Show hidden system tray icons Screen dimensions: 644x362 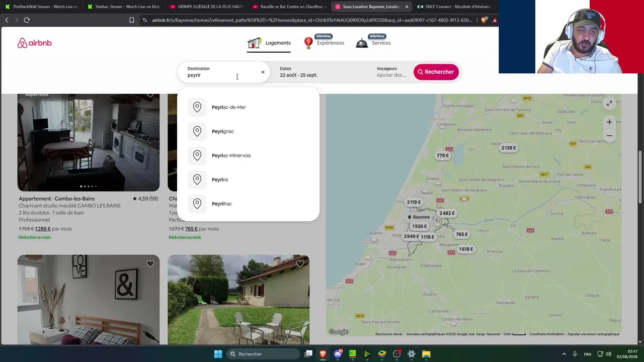click(x=564, y=354)
